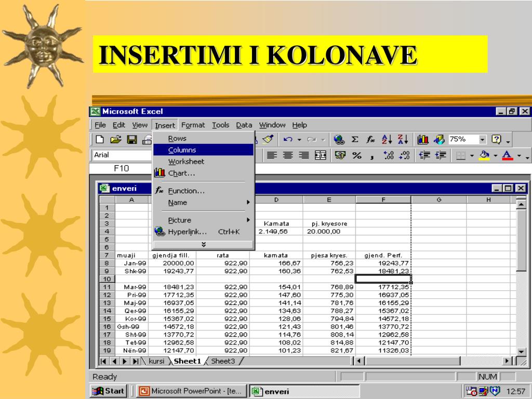Switch to Microsoft PowerPoint taskbar button

click(x=192, y=391)
